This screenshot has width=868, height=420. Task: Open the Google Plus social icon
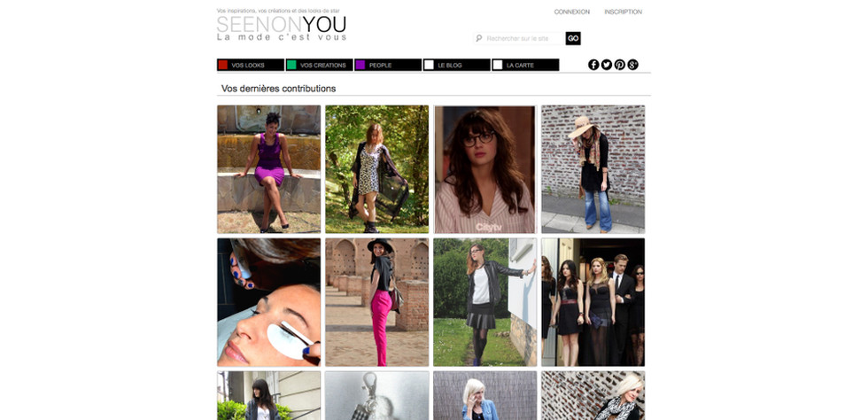[632, 65]
